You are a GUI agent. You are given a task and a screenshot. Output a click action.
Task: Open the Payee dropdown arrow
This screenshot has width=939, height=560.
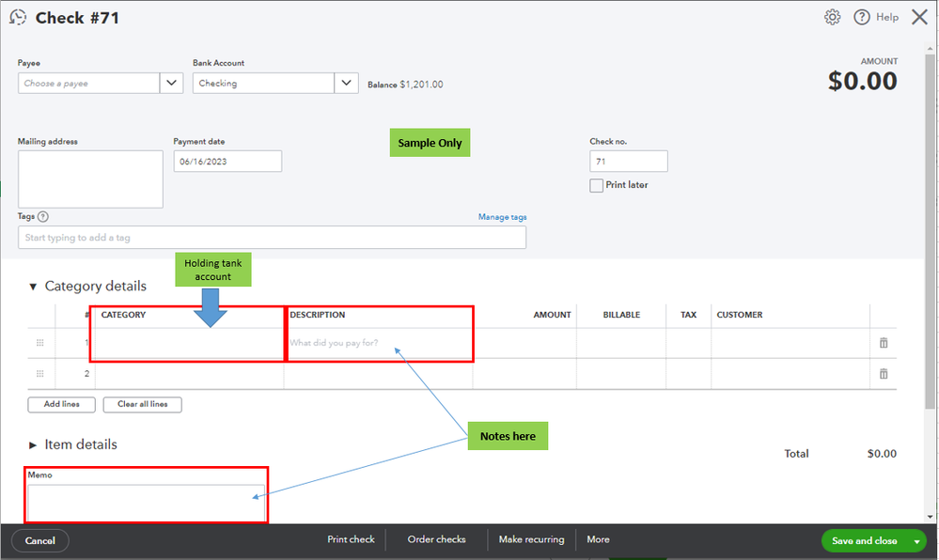click(171, 83)
